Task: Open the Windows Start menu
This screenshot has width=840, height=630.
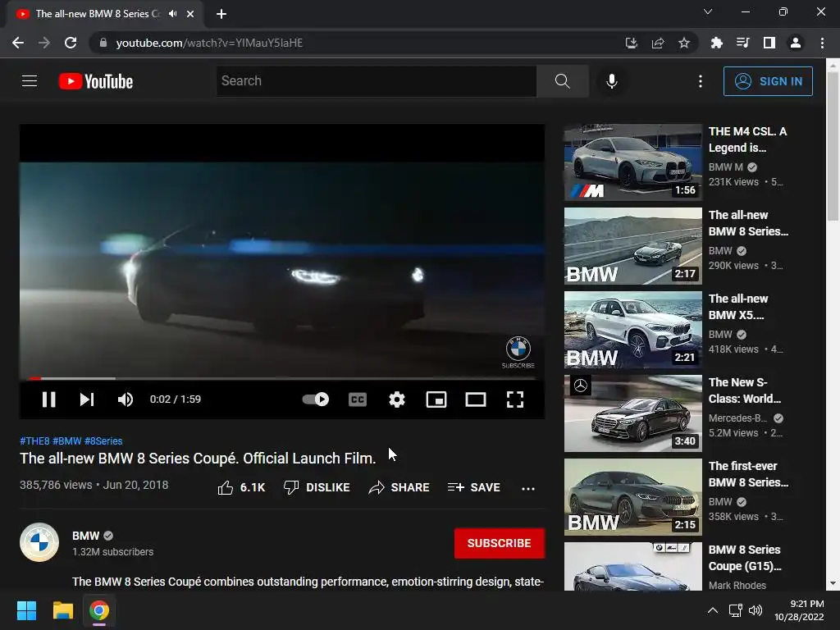Action: pyautogui.click(x=26, y=610)
